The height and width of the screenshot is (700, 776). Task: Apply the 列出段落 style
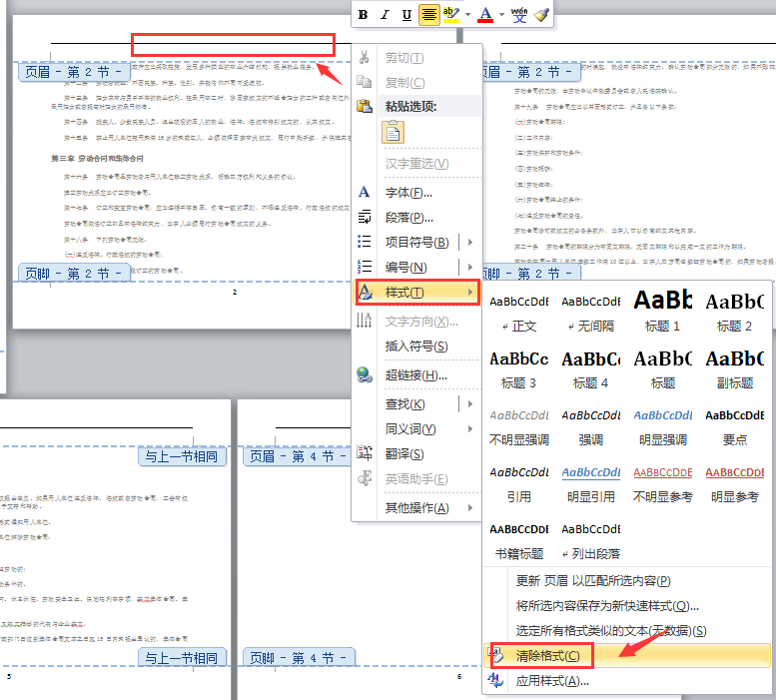(591, 540)
